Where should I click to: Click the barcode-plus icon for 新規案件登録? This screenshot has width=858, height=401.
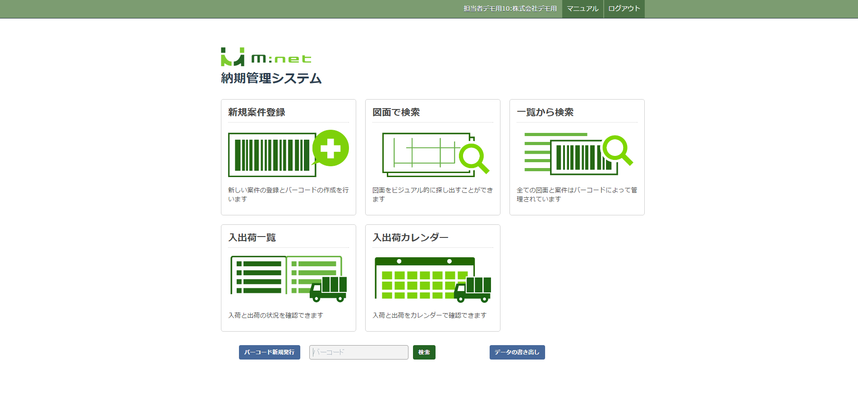point(288,154)
